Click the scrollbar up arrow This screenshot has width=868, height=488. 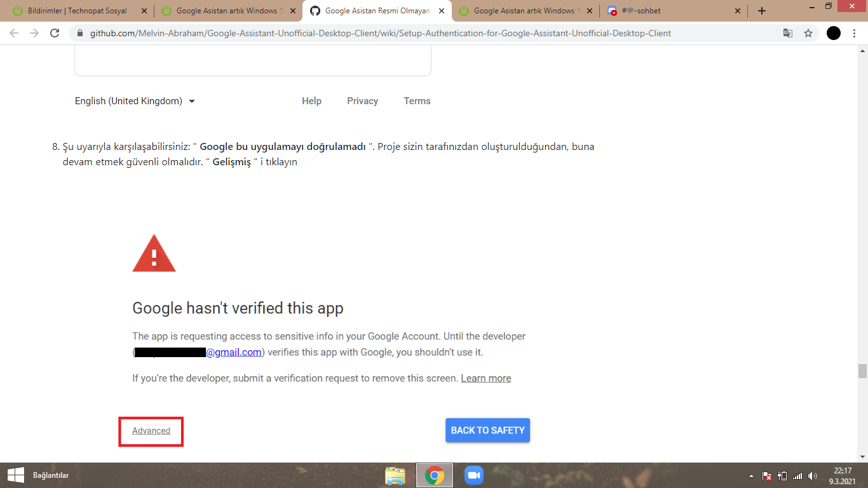[862, 51]
